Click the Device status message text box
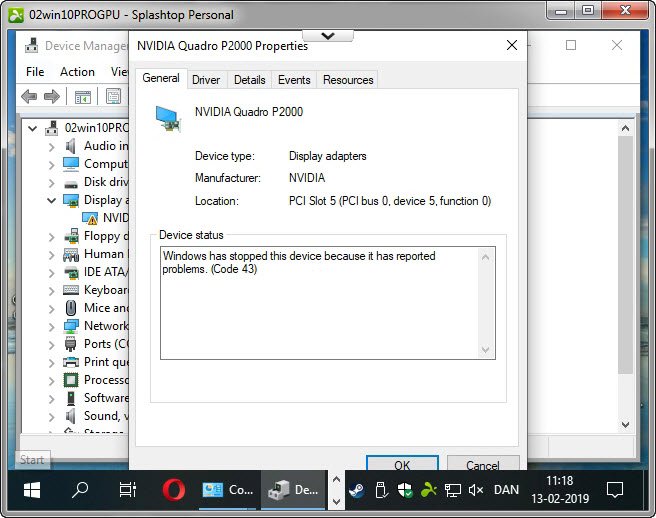Screen dimensions: 656x518 [x=328, y=303]
